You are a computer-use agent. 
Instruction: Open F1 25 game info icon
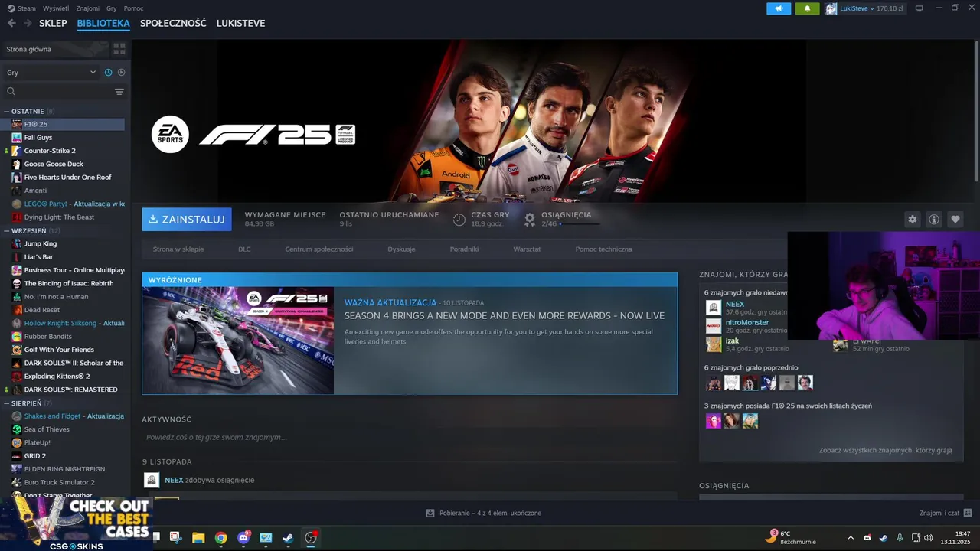tap(933, 220)
